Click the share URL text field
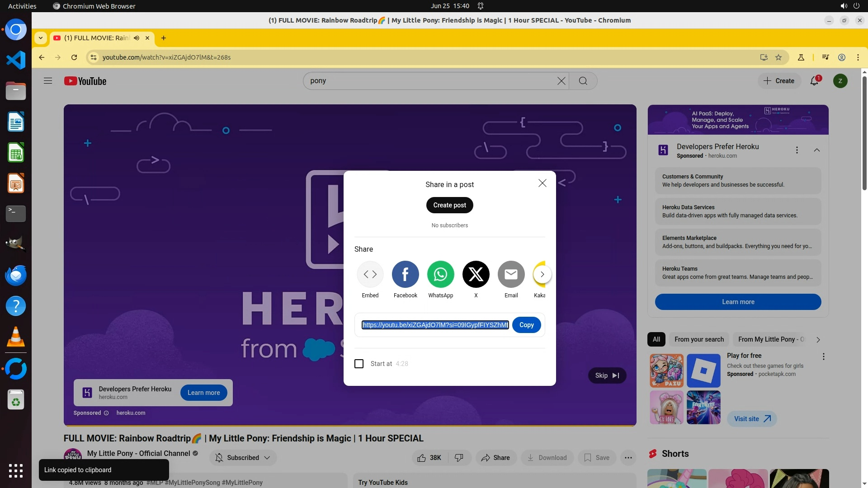 [435, 325]
